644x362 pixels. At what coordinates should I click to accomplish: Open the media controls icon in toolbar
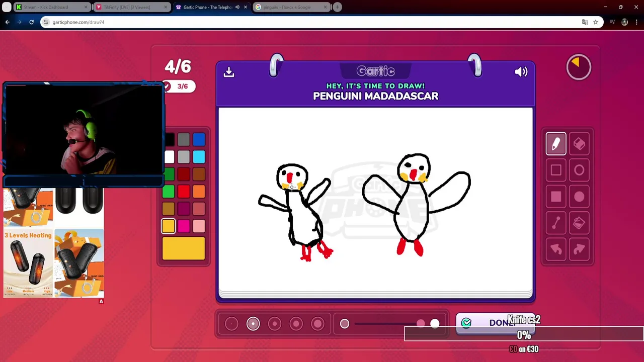click(x=612, y=22)
